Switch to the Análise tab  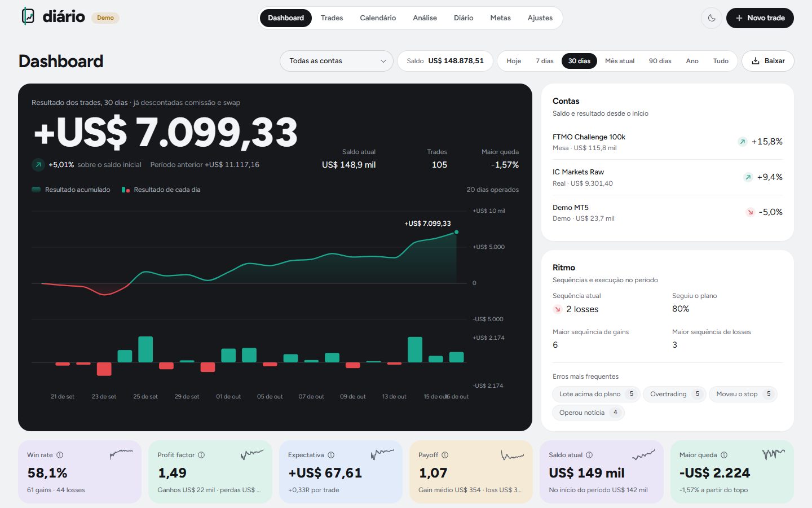click(425, 18)
